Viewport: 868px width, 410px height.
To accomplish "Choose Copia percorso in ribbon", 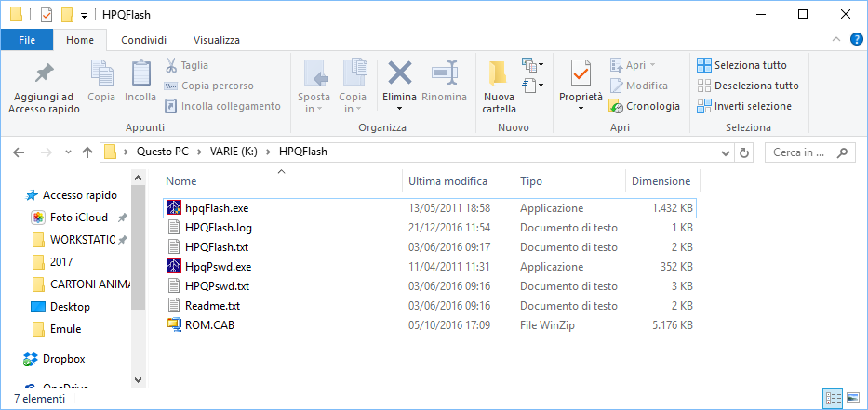I will (208, 86).
